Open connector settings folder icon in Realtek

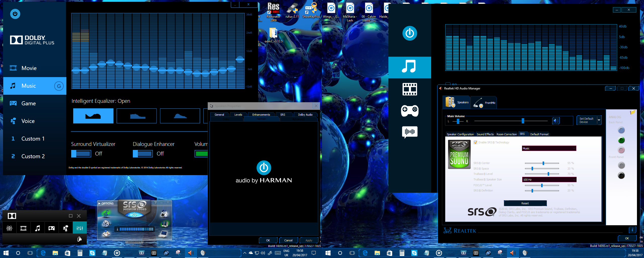tap(633, 112)
